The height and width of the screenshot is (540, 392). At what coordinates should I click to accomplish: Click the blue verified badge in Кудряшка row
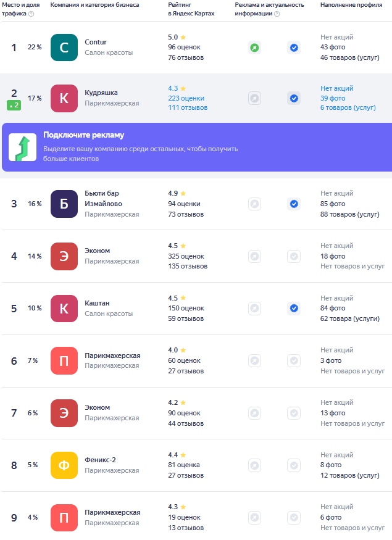[x=294, y=99]
